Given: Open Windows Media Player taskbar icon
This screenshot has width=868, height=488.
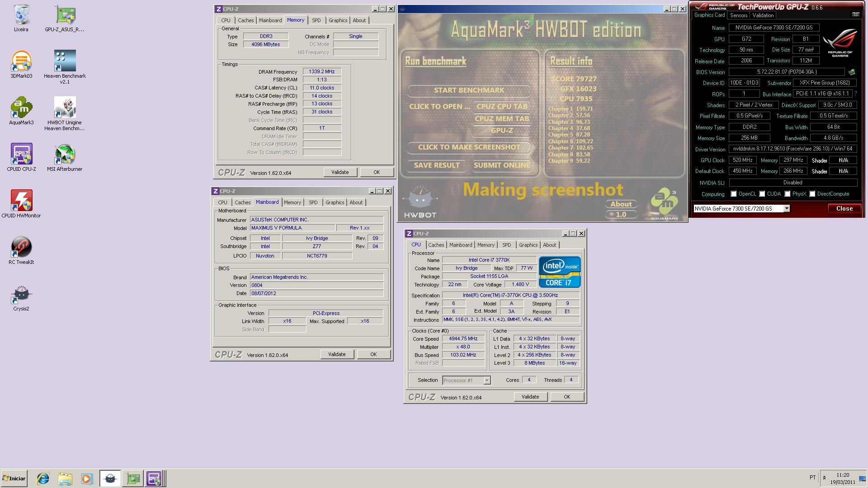Looking at the screenshot, I should tap(87, 479).
